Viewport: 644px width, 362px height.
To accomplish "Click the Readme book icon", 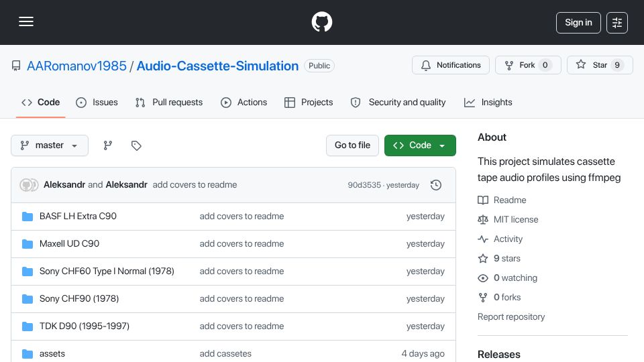I will (x=483, y=200).
